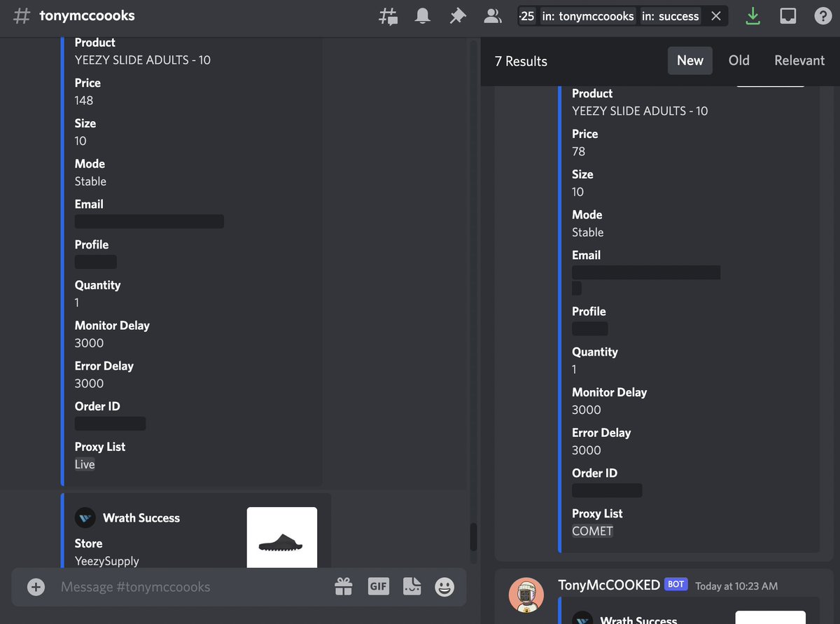Open notification settings bell icon

(423, 16)
